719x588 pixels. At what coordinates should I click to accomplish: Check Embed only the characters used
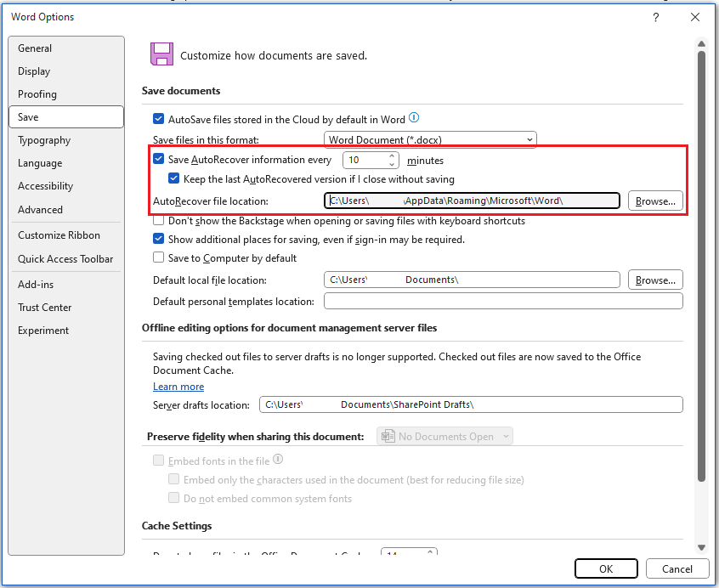click(173, 479)
